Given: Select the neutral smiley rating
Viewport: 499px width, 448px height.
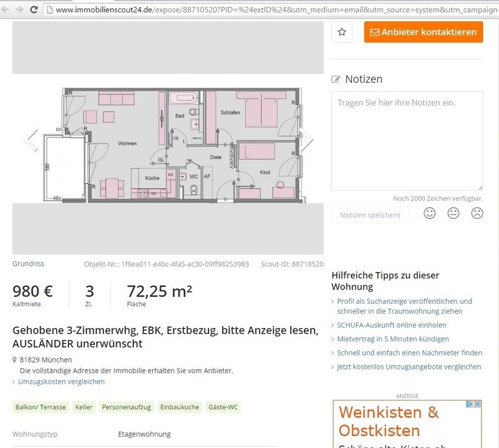Looking at the screenshot, I should click(453, 213).
